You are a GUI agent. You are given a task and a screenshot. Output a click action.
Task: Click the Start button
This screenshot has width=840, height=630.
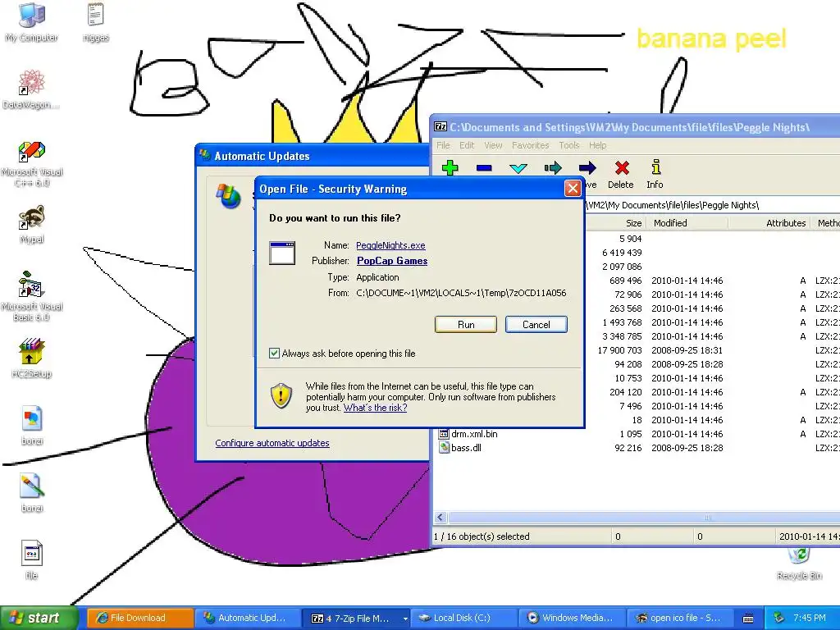(39, 619)
